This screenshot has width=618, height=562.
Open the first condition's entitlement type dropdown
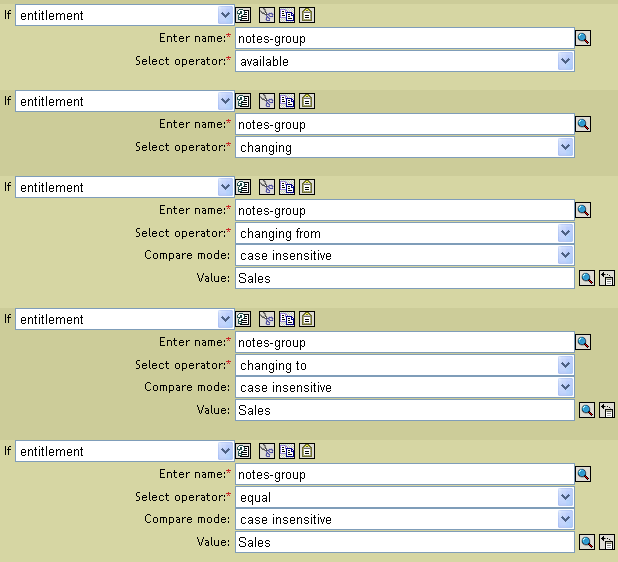pos(225,16)
